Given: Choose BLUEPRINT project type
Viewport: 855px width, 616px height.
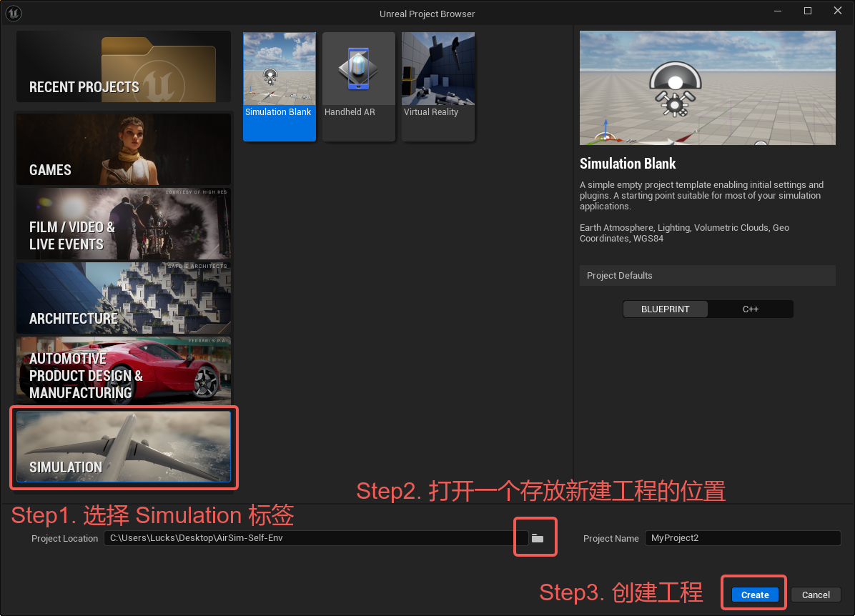Looking at the screenshot, I should click(666, 309).
